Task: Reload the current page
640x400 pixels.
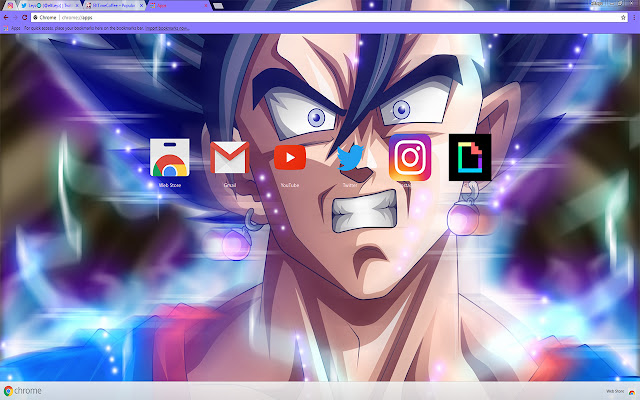Action: [x=24, y=18]
